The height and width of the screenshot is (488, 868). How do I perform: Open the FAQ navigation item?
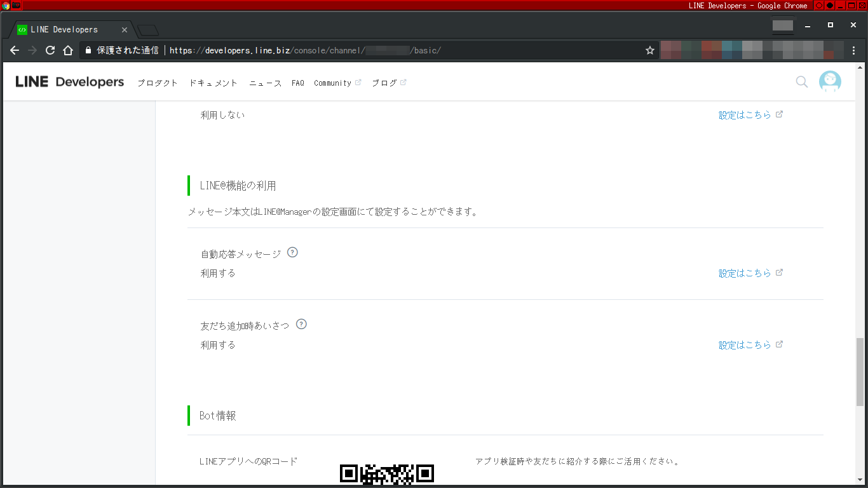click(x=297, y=83)
